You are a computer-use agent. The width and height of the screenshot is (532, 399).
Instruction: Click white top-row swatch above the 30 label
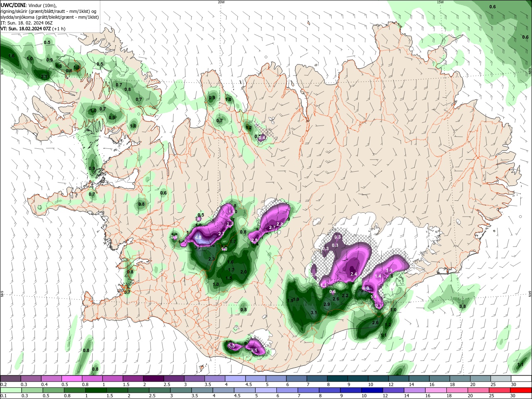tap(521, 379)
